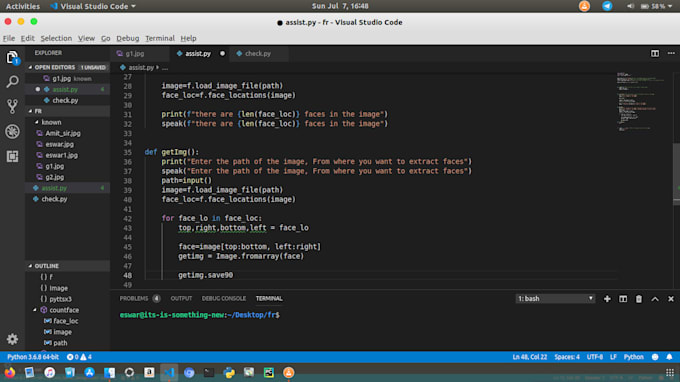Collapse the known folder
Viewport: 680px width, 382px height.
(x=36, y=122)
